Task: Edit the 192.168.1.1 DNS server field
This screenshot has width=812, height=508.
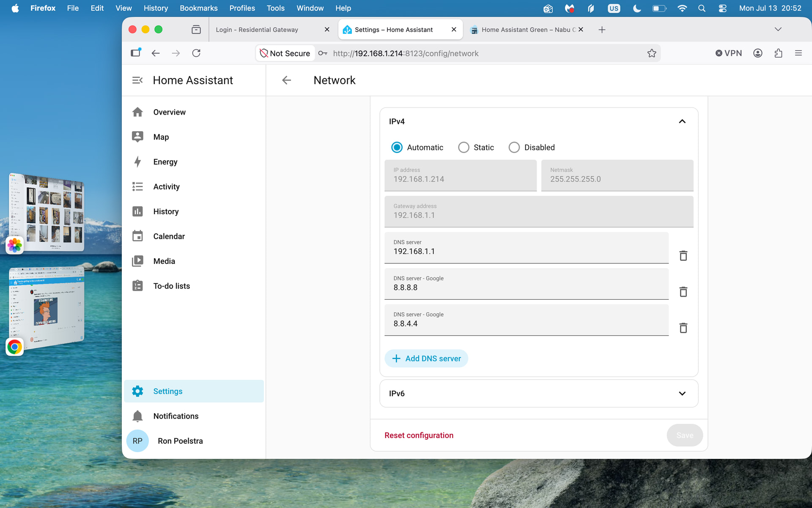Action: coord(527,248)
